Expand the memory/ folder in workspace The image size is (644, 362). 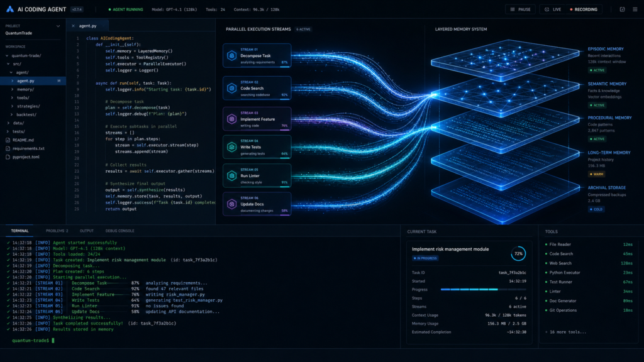[25, 89]
